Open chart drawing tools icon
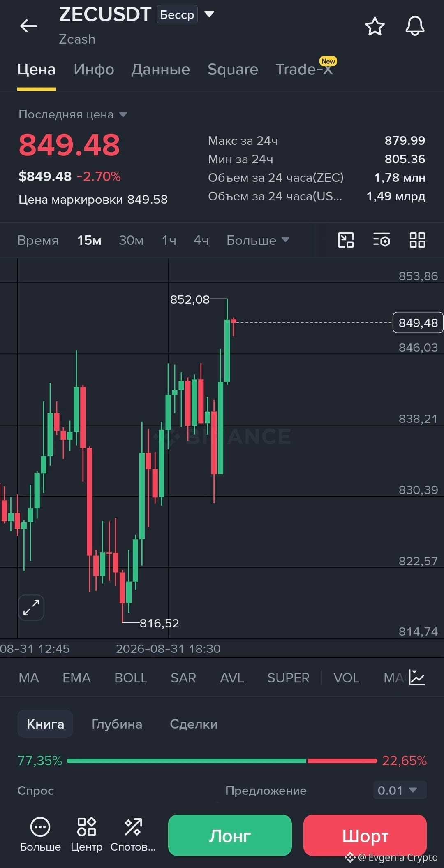This screenshot has width=444, height=868. pyautogui.click(x=346, y=240)
